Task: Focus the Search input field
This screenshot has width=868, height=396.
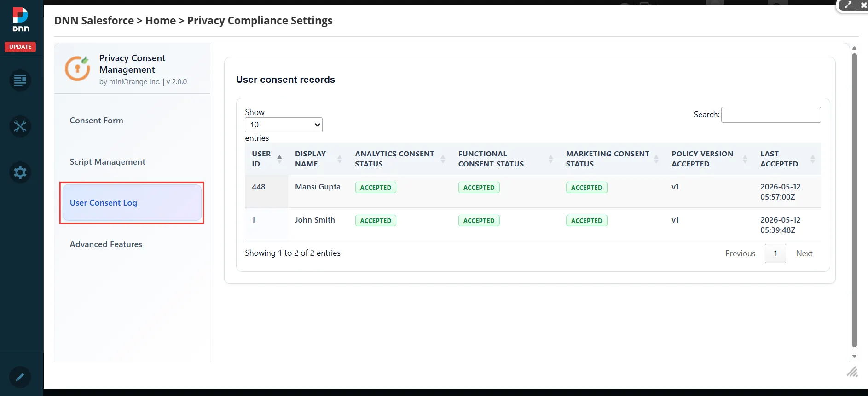Action: pos(771,115)
